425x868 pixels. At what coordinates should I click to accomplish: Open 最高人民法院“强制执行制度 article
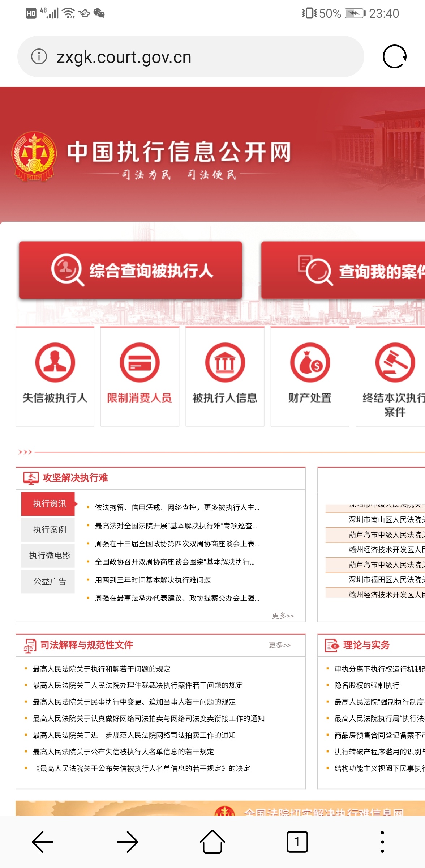point(379,702)
